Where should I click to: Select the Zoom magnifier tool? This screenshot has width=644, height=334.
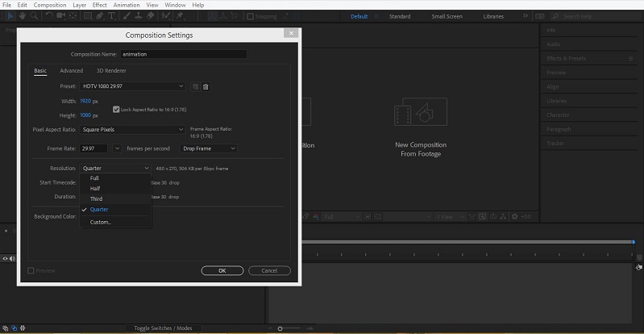click(34, 16)
